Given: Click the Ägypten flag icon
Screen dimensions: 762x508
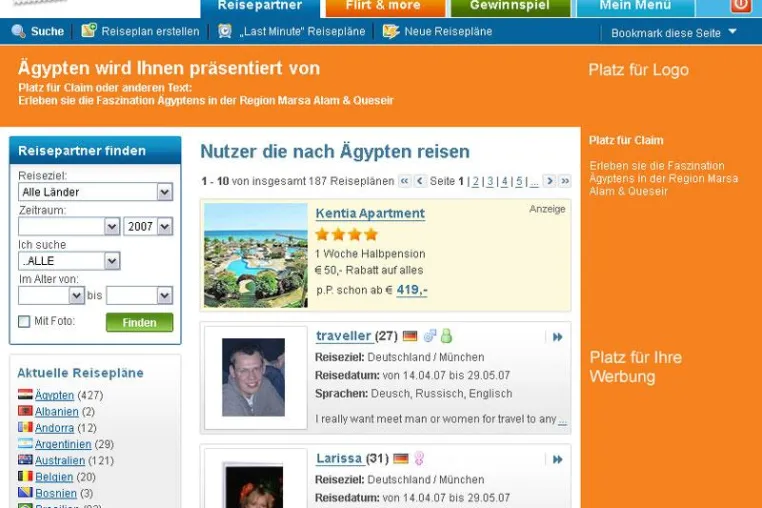Looking at the screenshot, I should 25,394.
